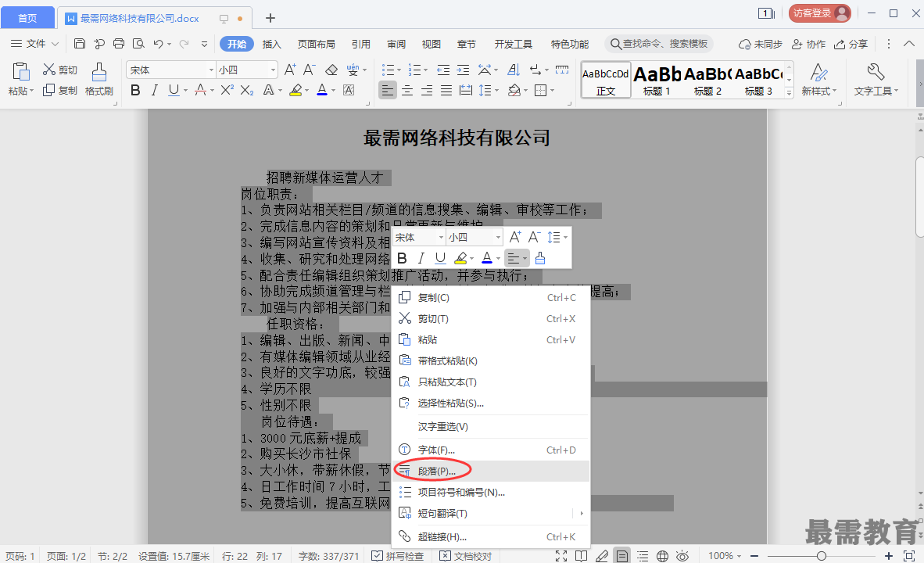Click the Format Painter (格式刷) icon
Image resolution: width=924 pixels, height=563 pixels.
99,71
